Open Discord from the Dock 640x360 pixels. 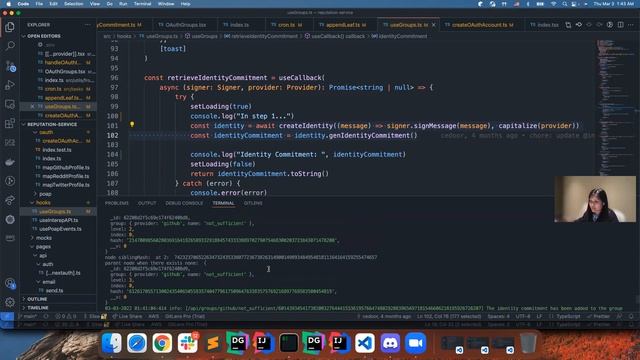[x=390, y=343]
